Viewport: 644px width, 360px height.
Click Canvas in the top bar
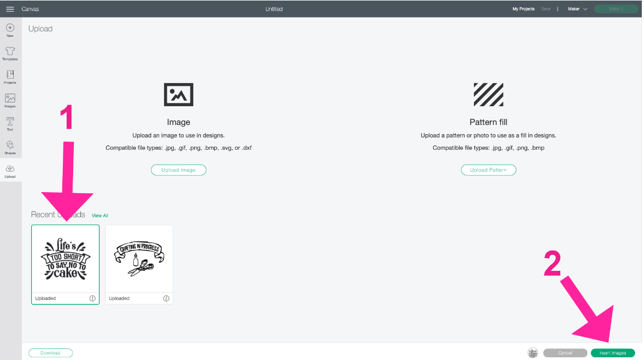[x=30, y=9]
